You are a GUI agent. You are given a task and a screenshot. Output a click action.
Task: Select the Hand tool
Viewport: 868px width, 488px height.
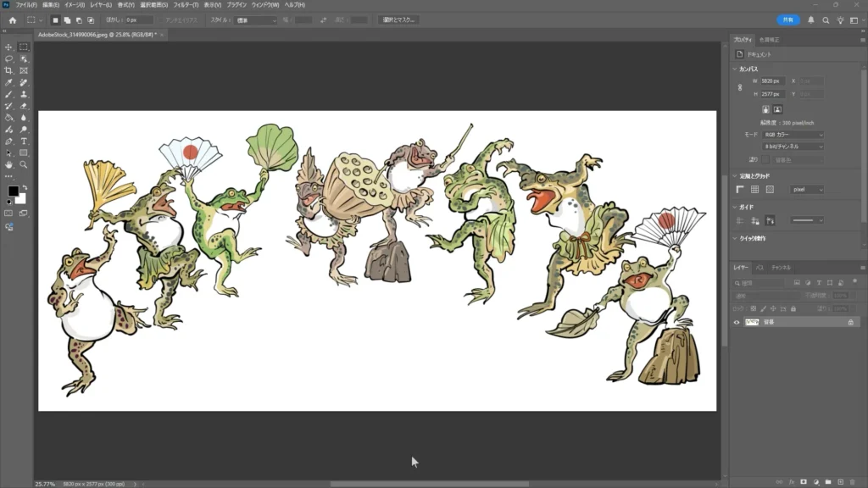(x=8, y=165)
